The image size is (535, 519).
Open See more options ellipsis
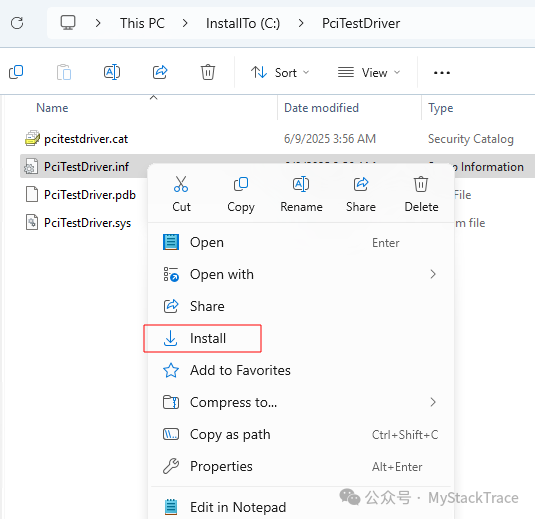(x=442, y=73)
